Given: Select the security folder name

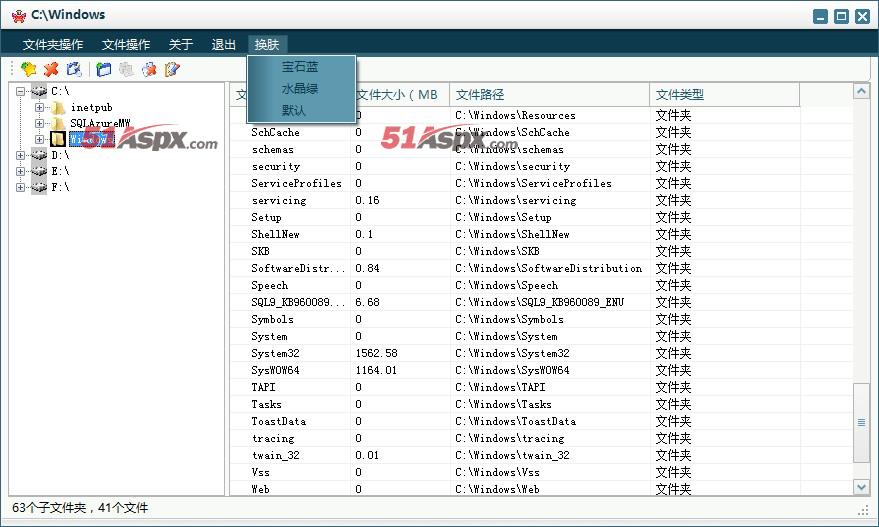Looking at the screenshot, I should [276, 167].
